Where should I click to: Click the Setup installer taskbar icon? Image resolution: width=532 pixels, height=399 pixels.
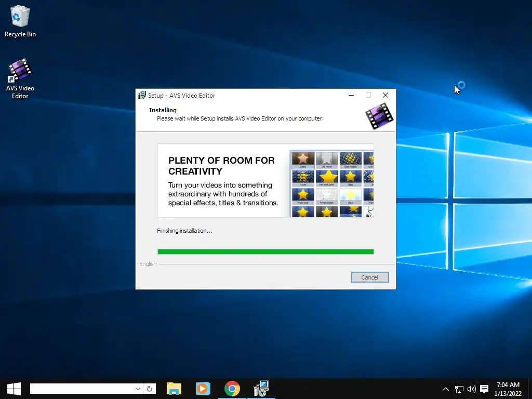[261, 389]
